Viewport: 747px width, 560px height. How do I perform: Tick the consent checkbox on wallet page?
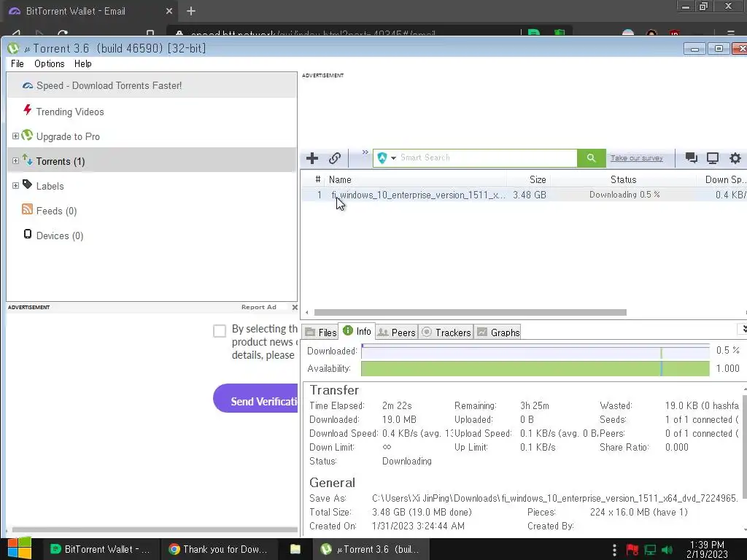pos(220,331)
